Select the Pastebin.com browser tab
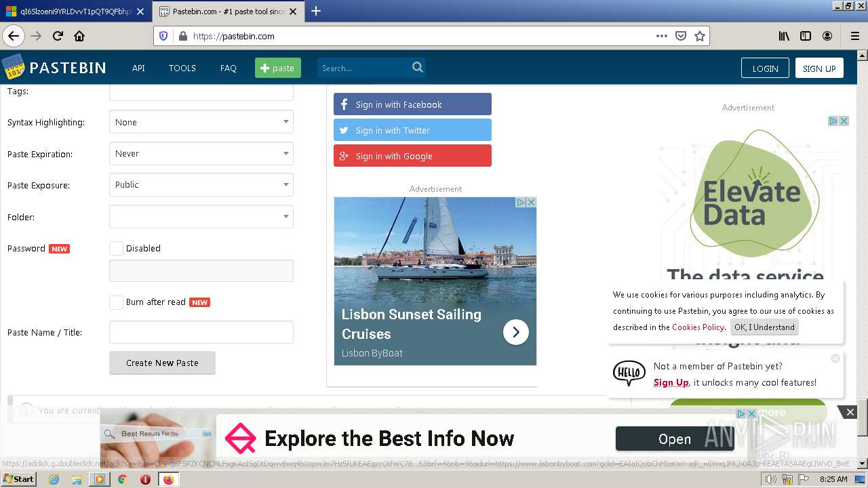868x488 pixels. coord(229,12)
